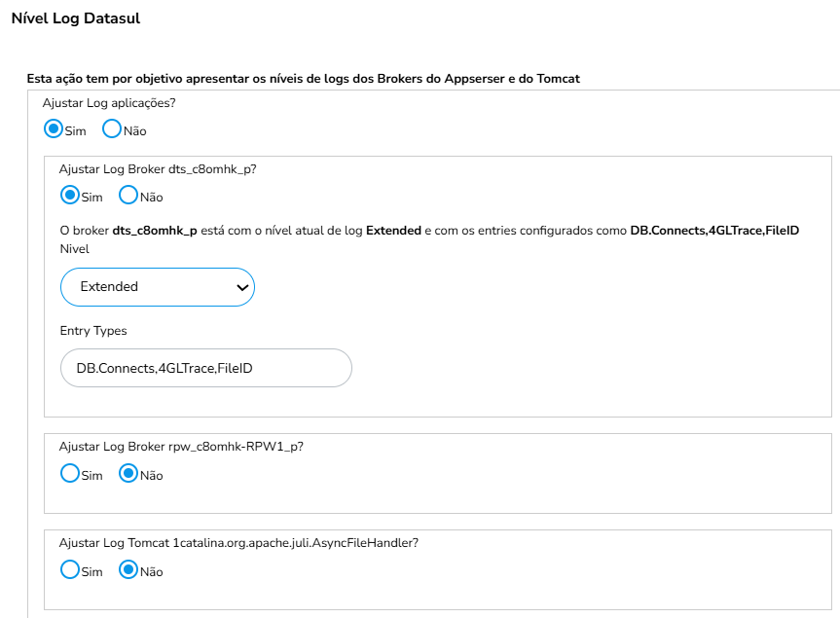Select Não for Broker rpw_c8omhk-RPW1_p
The height and width of the screenshot is (618, 840).
[128, 473]
